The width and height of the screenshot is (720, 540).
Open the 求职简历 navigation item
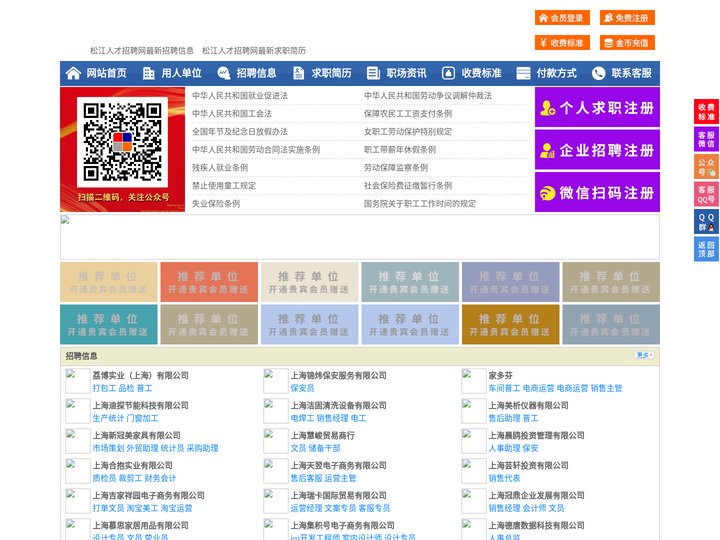click(332, 73)
